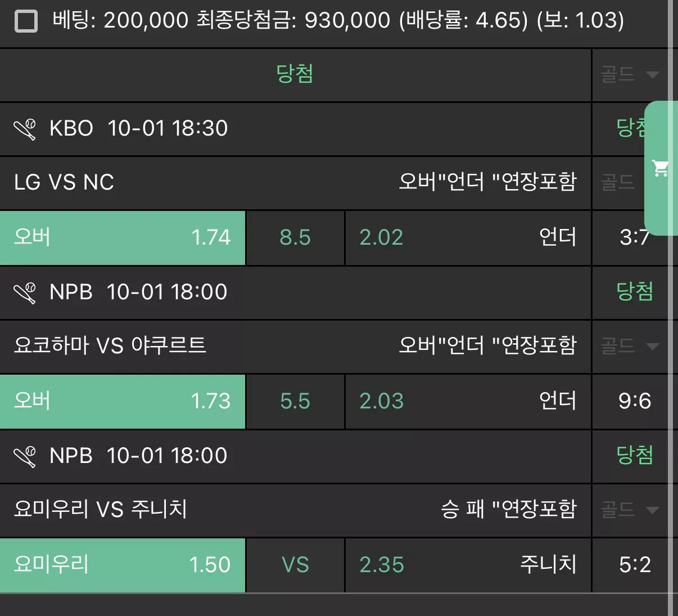Click the 8.5 handicap line cell

click(295, 237)
